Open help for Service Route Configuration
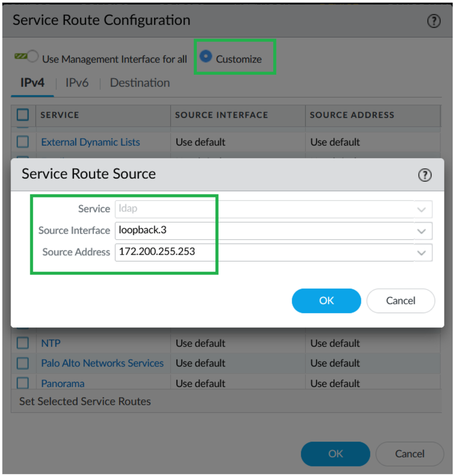Image resolution: width=454 pixels, height=476 pixels. pyautogui.click(x=433, y=21)
